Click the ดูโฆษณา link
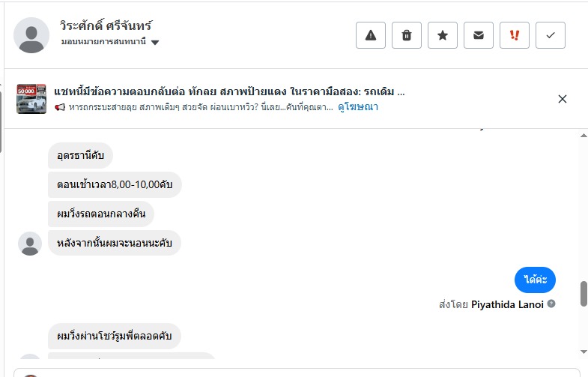Screen dimensions: 588x377 357,107
